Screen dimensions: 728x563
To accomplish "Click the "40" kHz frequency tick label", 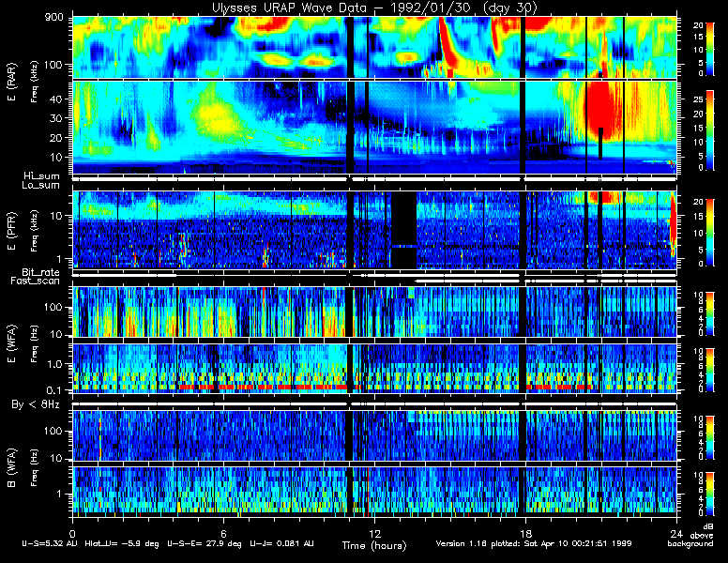I will coord(56,99).
